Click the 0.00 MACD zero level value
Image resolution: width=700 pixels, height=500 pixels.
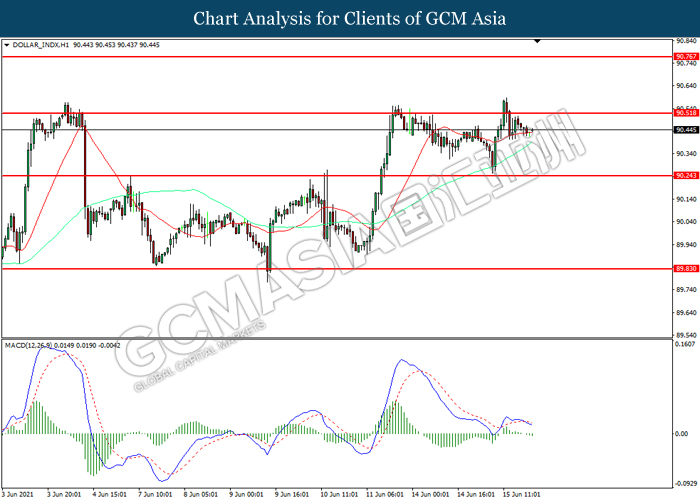[x=682, y=434]
